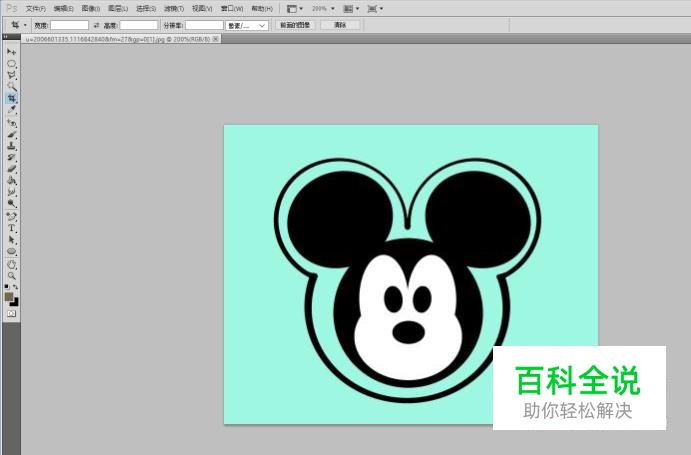Toggle Quick Mask mode
691x455 pixels.
[11, 313]
